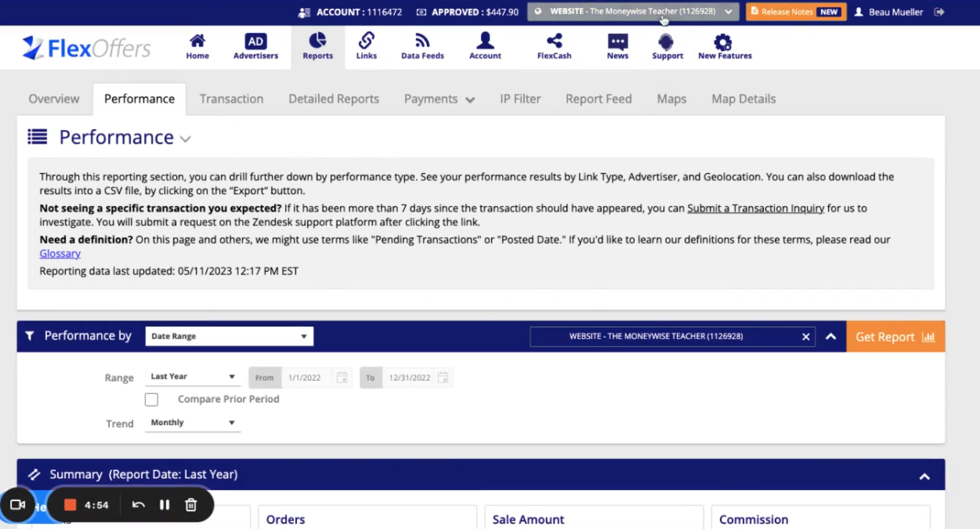980x529 pixels.
Task: Click the To date field 12/31/2022
Action: click(409, 377)
